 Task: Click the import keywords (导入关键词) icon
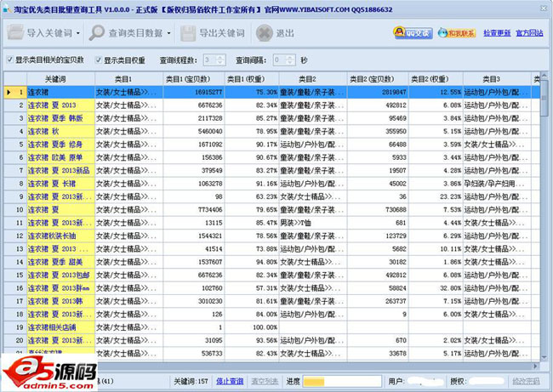pos(15,33)
